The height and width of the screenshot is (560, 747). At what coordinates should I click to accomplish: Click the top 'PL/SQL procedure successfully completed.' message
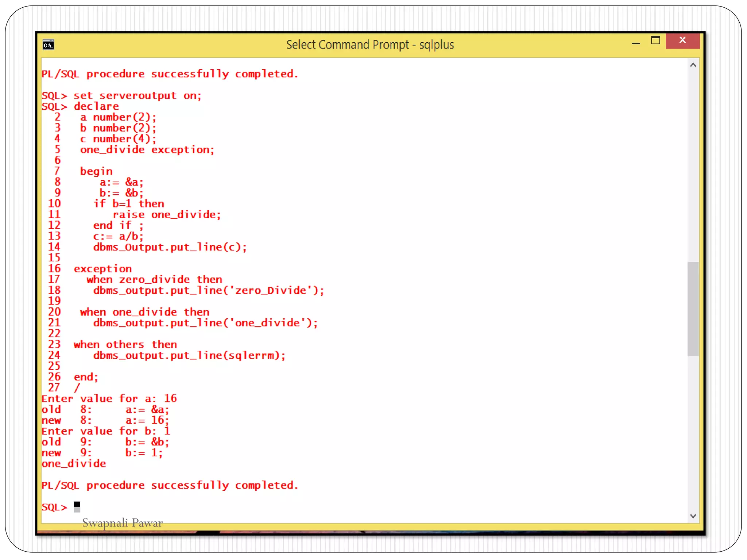pyautogui.click(x=170, y=74)
